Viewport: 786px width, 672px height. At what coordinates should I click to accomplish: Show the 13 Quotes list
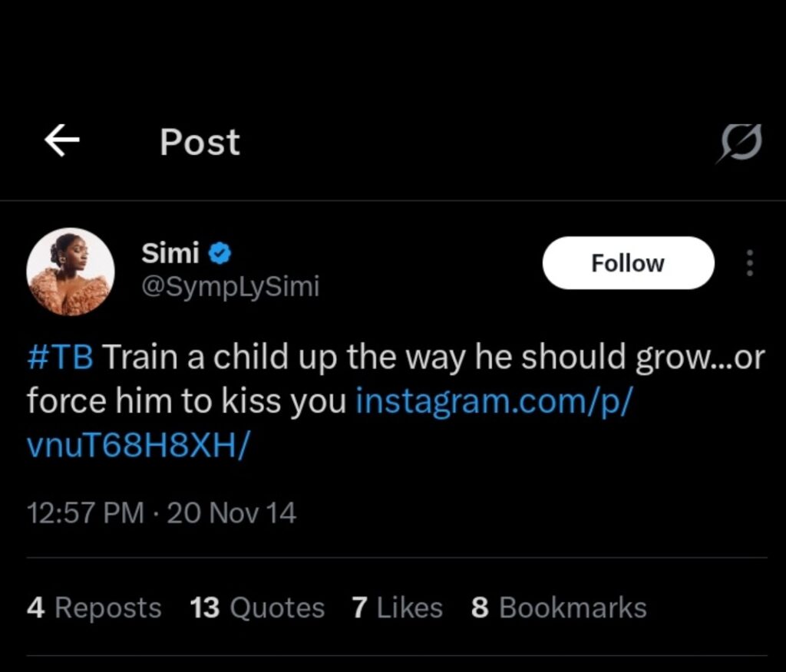click(x=257, y=608)
